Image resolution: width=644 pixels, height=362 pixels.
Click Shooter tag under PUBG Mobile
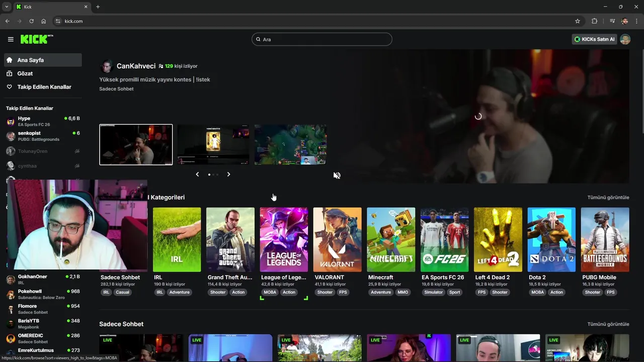(593, 292)
